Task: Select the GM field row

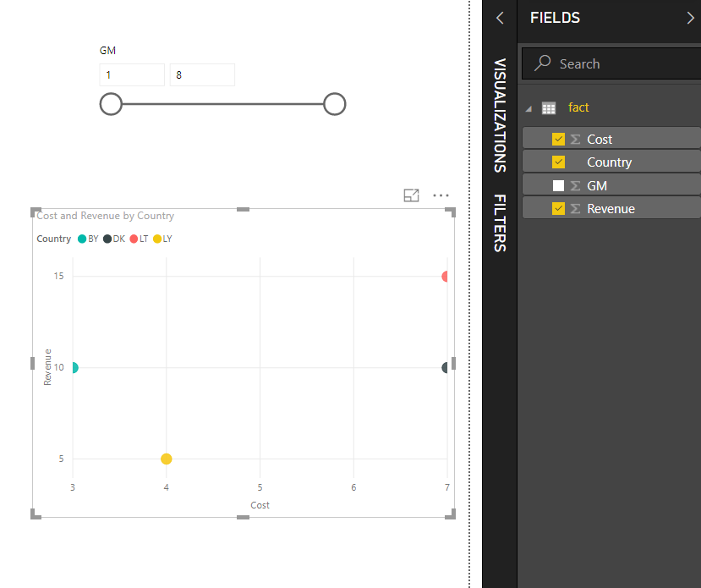Action: (611, 185)
